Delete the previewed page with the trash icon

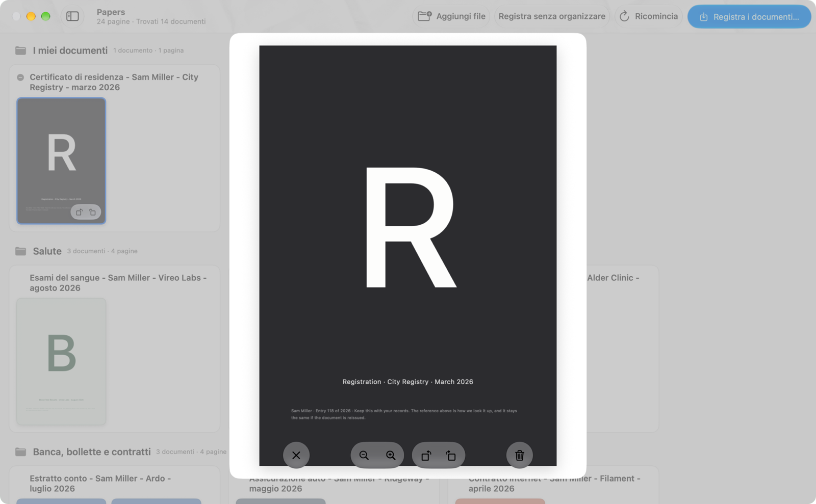[520, 455]
